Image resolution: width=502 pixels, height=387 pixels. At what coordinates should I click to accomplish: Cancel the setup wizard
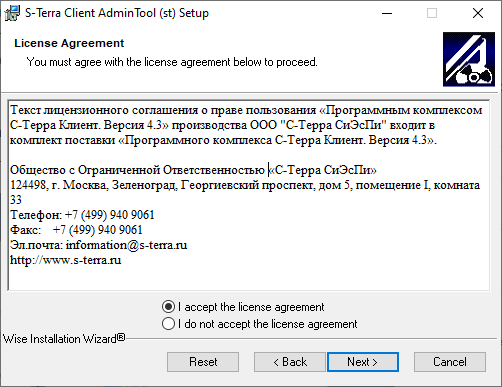(450, 362)
